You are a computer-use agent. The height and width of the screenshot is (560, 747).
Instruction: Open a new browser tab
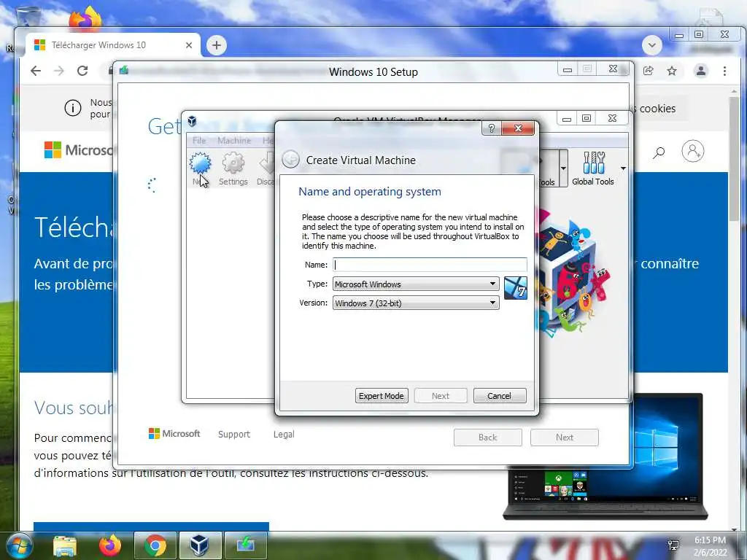pyautogui.click(x=216, y=45)
